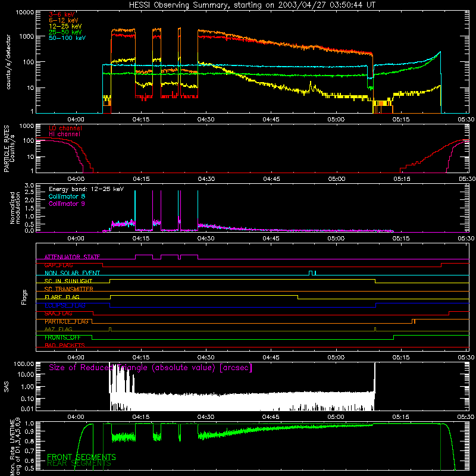Image resolution: width=476 pixels, height=476 pixels.
Task: Click the 'PARTICLE RATES' axis title
Action: coord(7,149)
